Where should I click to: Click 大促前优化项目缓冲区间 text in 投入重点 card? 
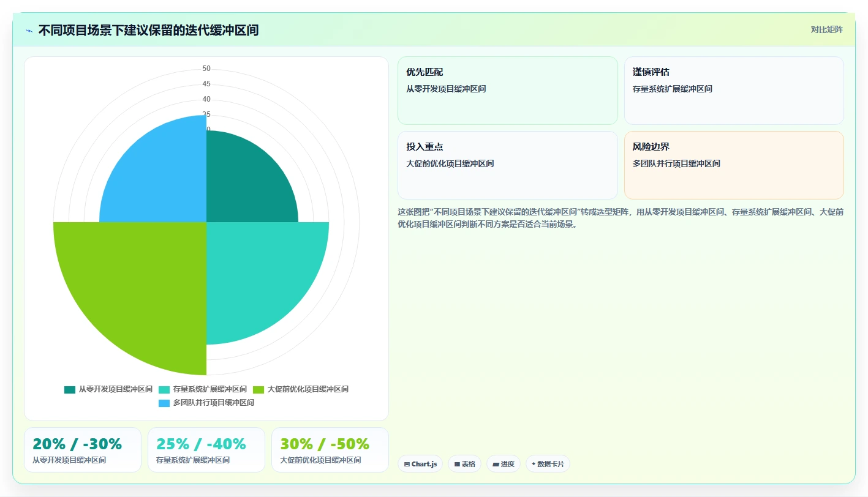click(x=450, y=163)
